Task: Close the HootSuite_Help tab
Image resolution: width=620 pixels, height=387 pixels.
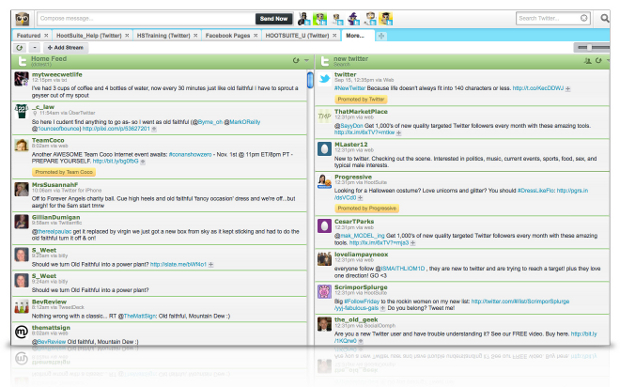Action: click(x=127, y=36)
